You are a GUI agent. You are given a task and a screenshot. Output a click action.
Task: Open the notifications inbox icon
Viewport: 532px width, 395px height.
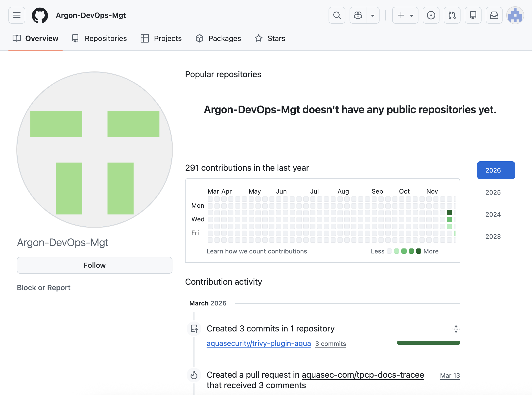click(x=494, y=15)
